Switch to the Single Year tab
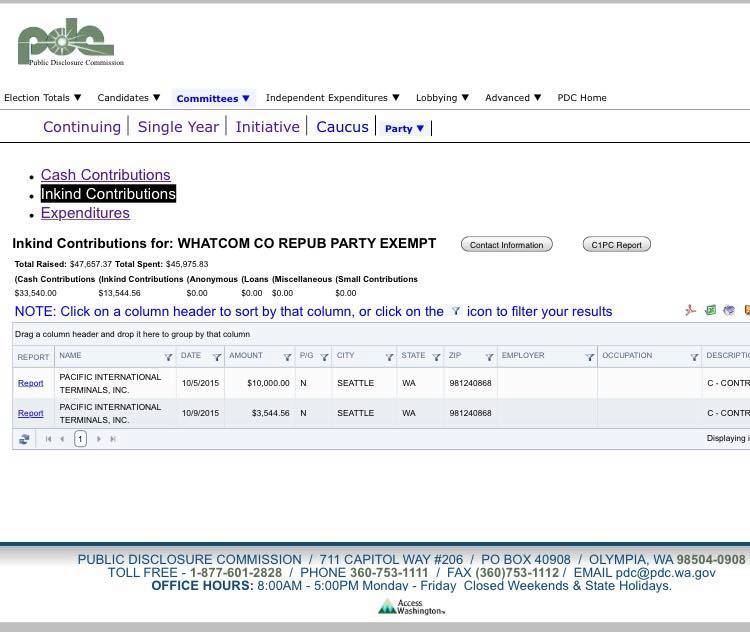 click(178, 127)
